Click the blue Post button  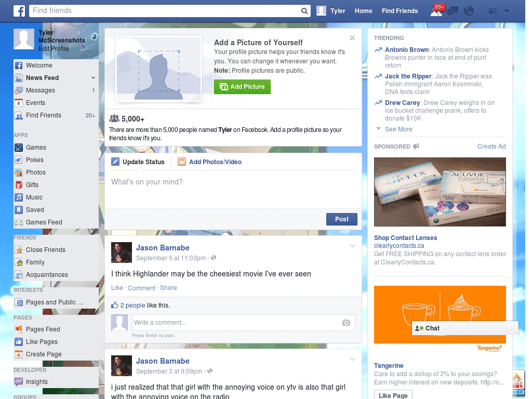tap(342, 219)
